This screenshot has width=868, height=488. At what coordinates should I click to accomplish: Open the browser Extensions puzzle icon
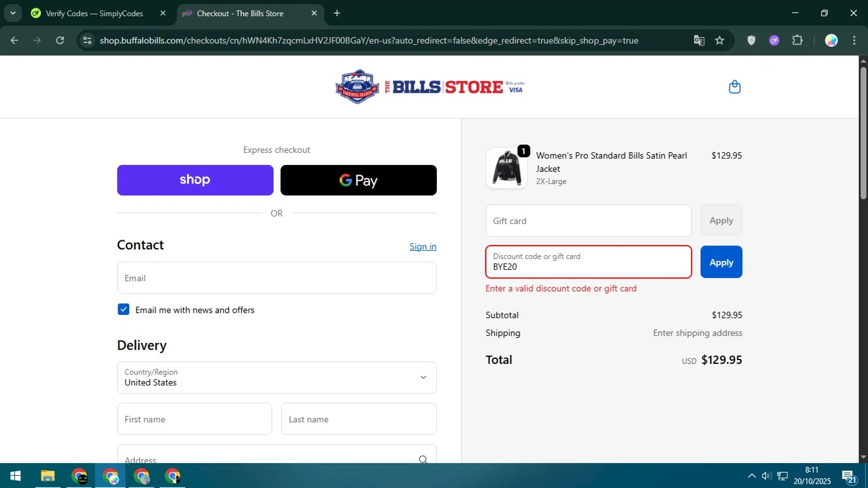click(797, 41)
